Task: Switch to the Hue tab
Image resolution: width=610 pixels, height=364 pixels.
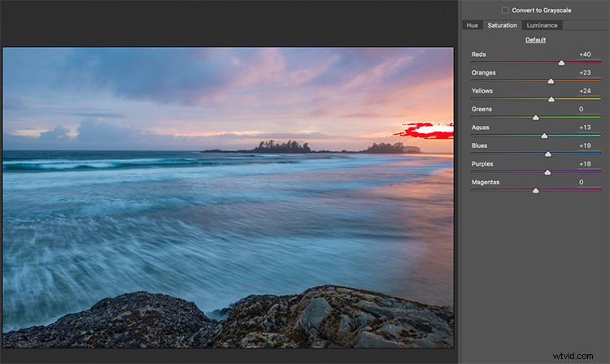Action: pos(473,25)
